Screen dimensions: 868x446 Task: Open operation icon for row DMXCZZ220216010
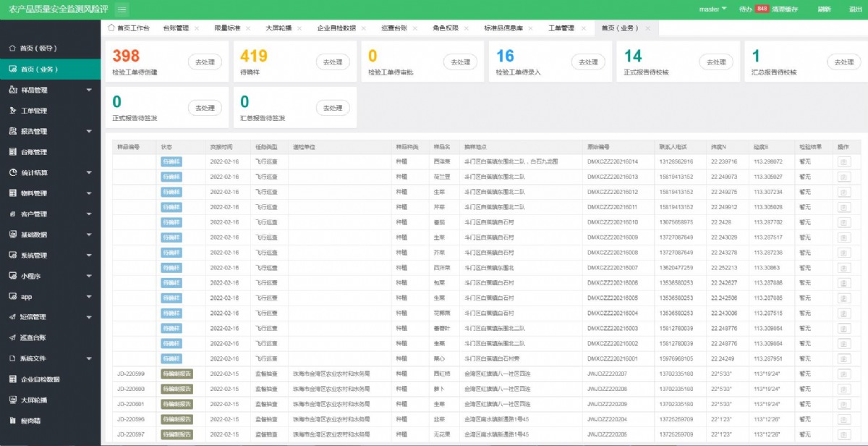point(843,222)
